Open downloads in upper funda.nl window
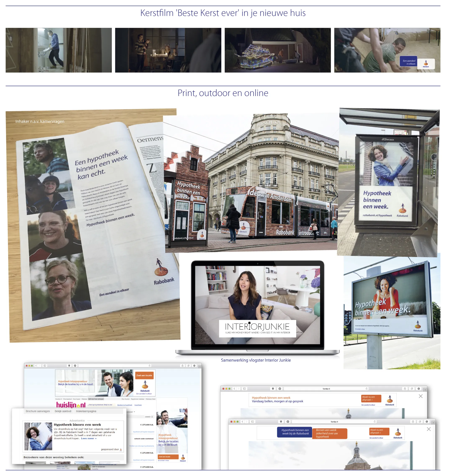The width and height of the screenshot is (451, 476). click(419, 389)
